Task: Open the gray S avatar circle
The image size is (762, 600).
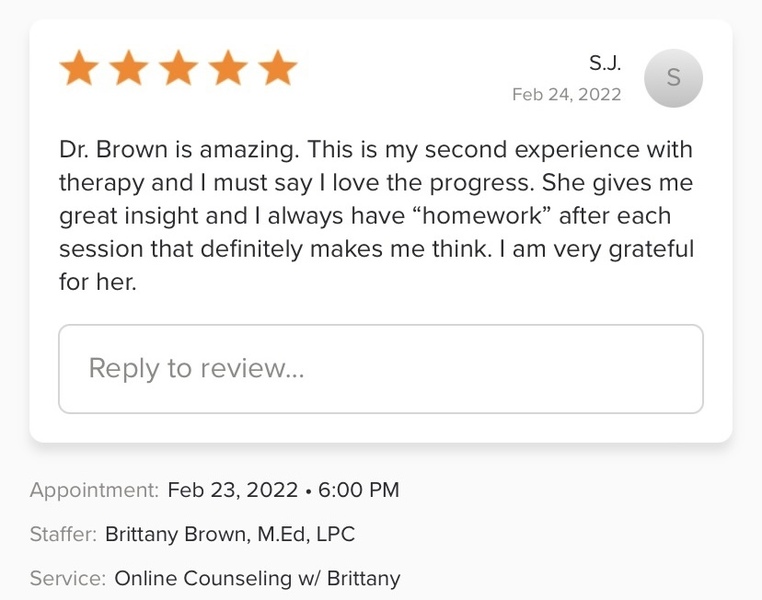Action: pos(673,78)
